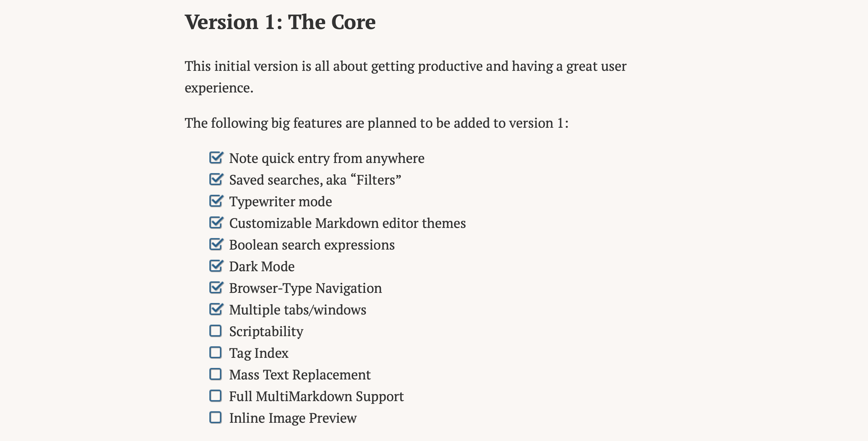The height and width of the screenshot is (441, 868).
Task: Toggle the Boolean search expressions checkbox
Action: point(216,244)
